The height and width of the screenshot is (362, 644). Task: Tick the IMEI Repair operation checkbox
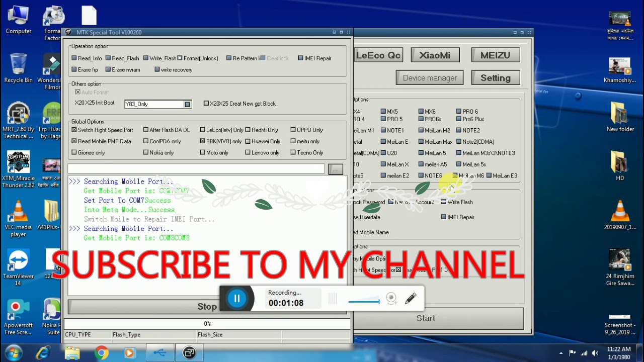300,58
